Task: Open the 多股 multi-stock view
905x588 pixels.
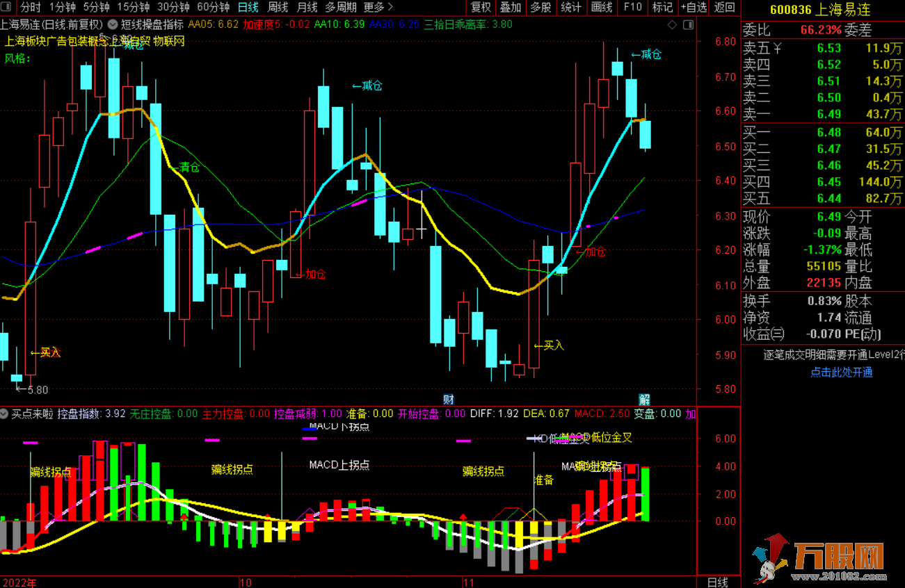Action: tap(540, 8)
